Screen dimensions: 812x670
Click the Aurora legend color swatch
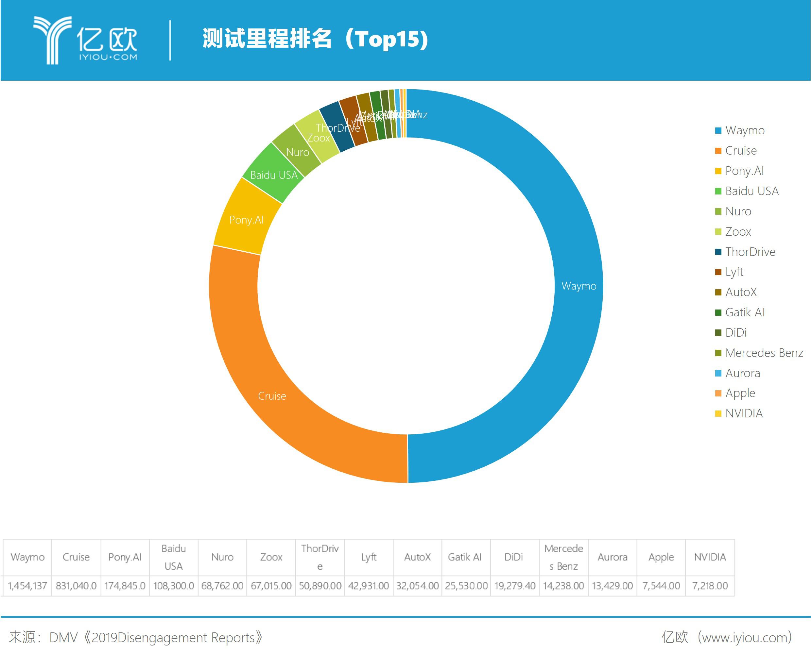click(718, 373)
